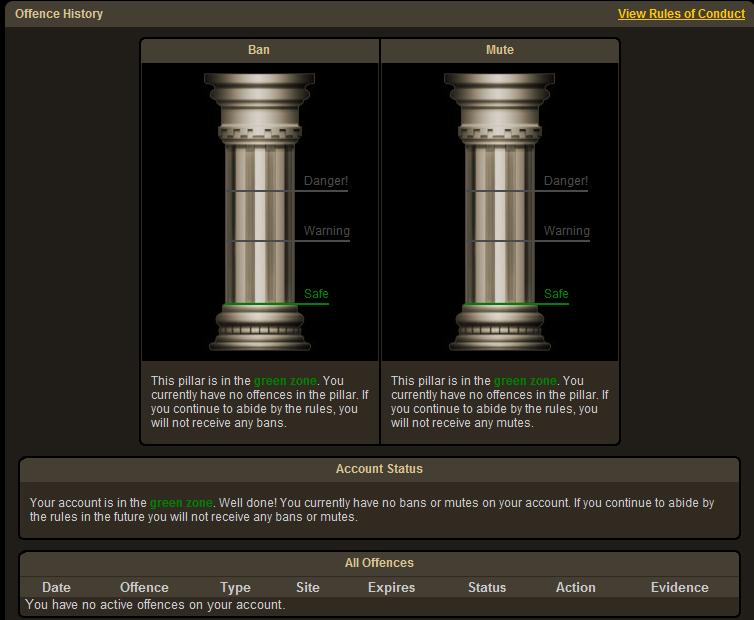Image resolution: width=754 pixels, height=620 pixels.
Task: Click 'green zone' in the Account Status message
Action: [x=181, y=503]
